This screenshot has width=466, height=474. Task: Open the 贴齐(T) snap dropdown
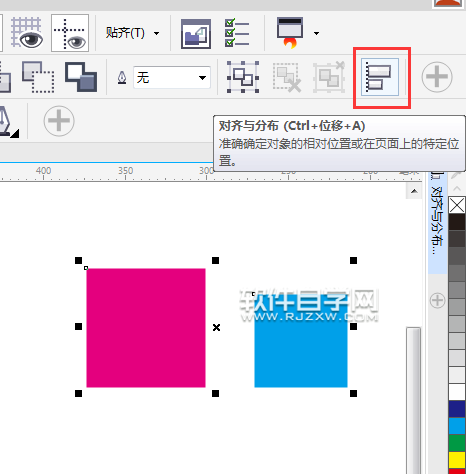point(132,33)
